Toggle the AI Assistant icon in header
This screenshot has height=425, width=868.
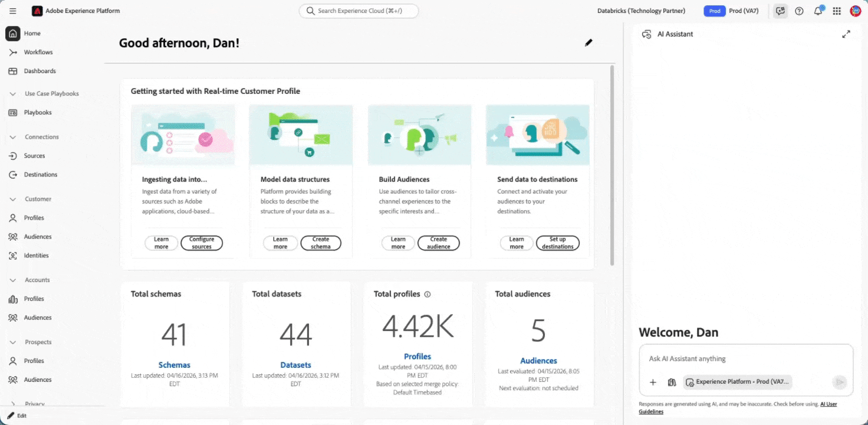(x=781, y=11)
